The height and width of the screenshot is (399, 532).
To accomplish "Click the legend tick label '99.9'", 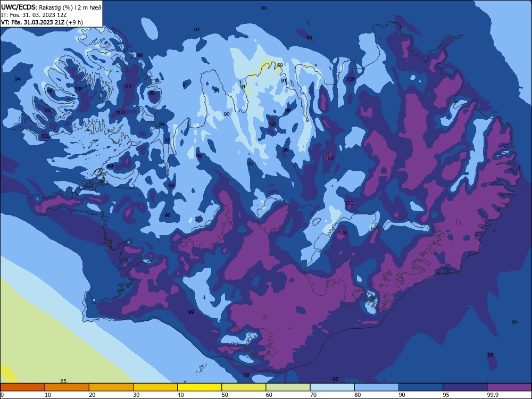I will click(x=493, y=395).
